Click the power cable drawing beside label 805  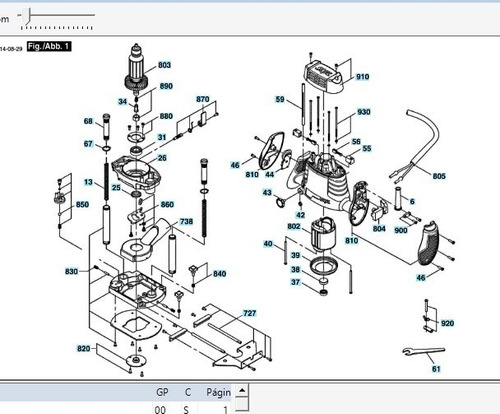coord(415,147)
